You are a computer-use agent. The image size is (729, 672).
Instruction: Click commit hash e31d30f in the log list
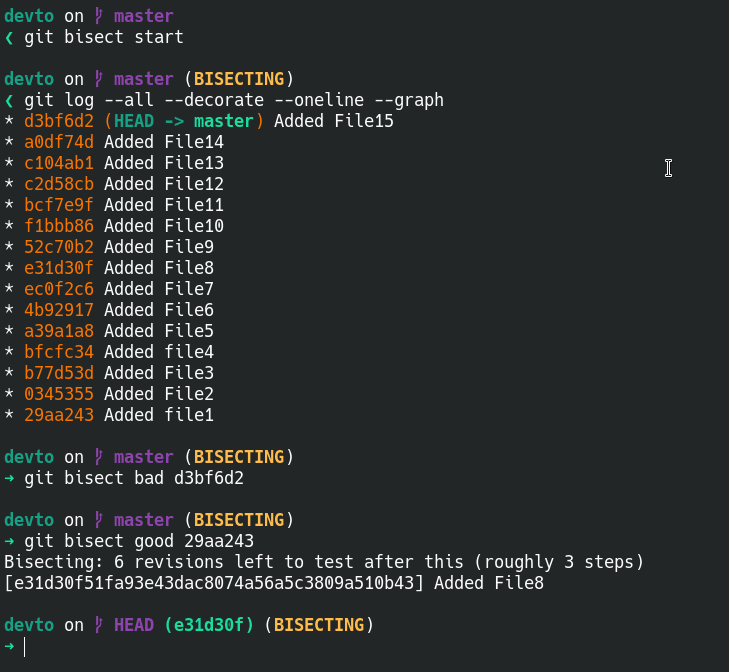(59, 268)
